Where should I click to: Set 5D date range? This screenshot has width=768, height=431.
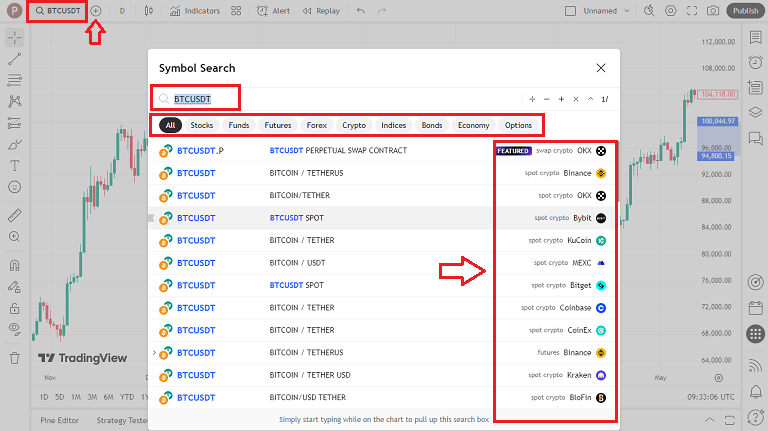click(x=59, y=397)
